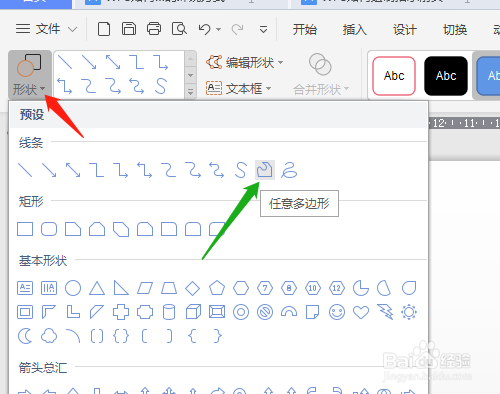Select the decagon shape labeled 10
The width and height of the screenshot is (500, 394).
pos(313,288)
